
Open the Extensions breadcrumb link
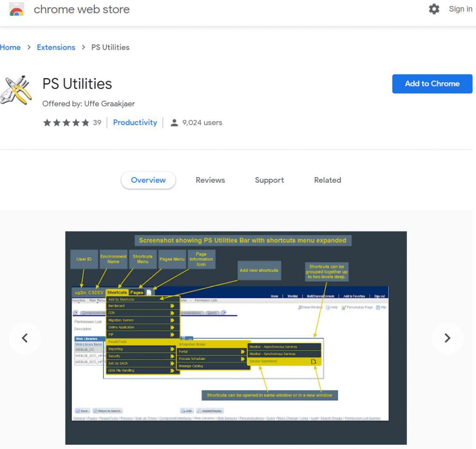(56, 47)
